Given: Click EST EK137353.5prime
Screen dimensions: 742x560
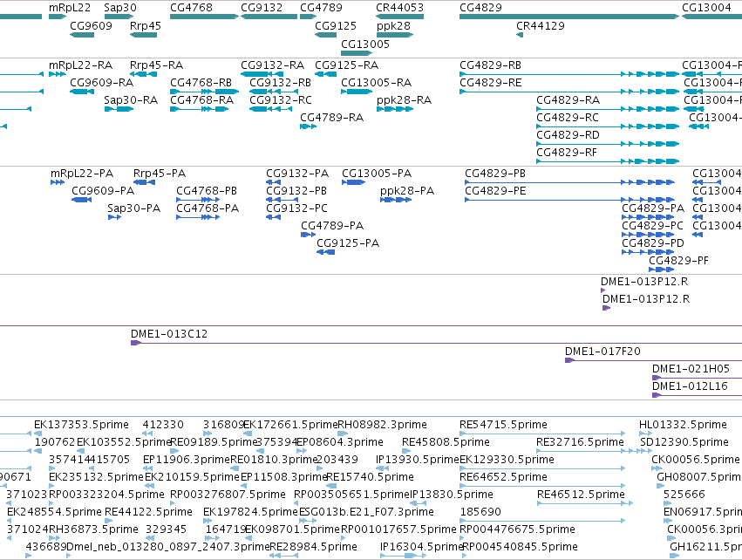Looking at the screenshot, I should click(37, 434).
